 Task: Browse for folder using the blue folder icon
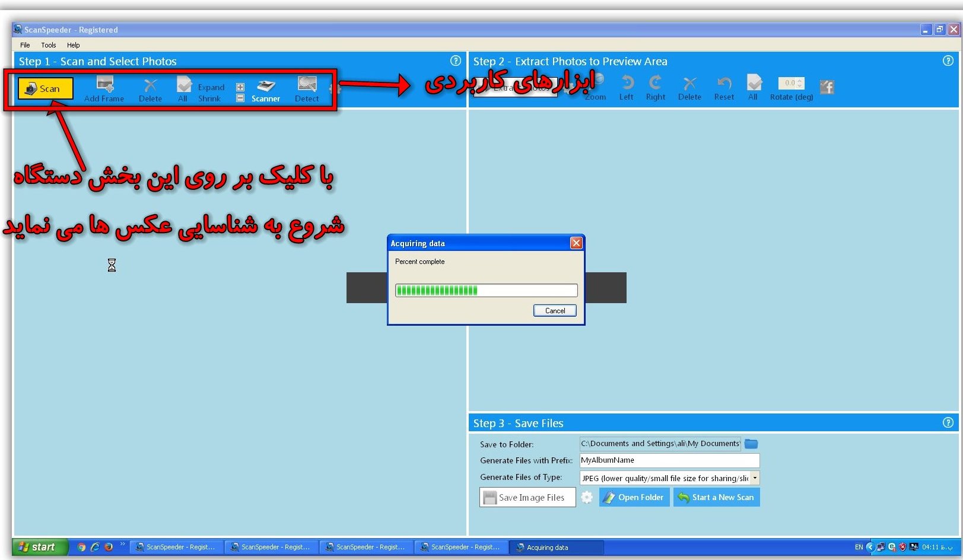pyautogui.click(x=751, y=444)
